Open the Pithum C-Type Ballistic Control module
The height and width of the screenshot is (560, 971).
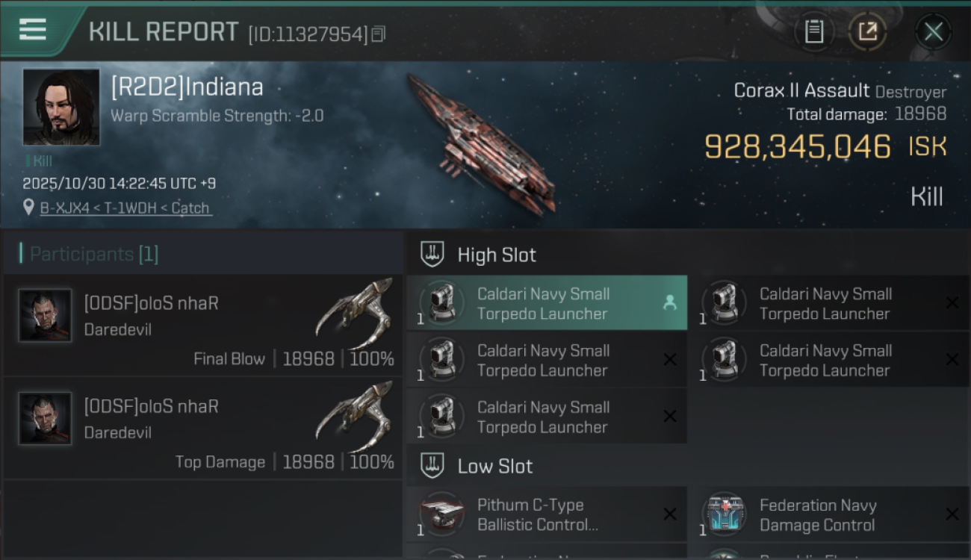pyautogui.click(x=538, y=514)
